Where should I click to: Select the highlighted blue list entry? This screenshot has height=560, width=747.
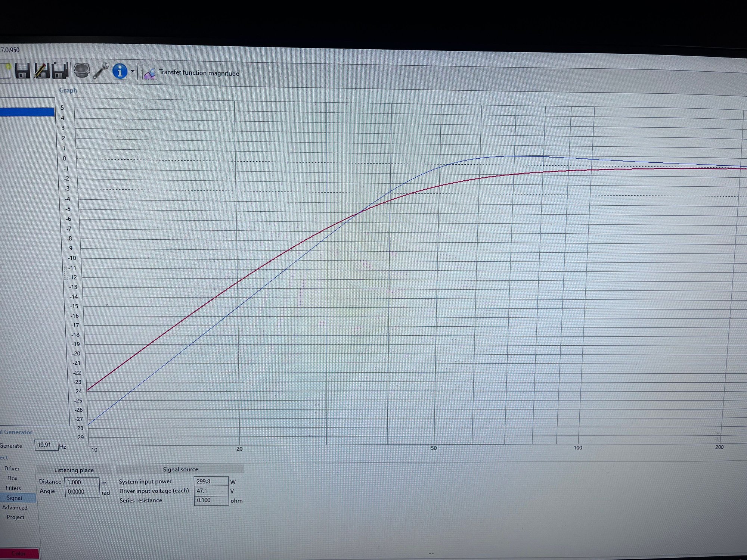pyautogui.click(x=27, y=112)
